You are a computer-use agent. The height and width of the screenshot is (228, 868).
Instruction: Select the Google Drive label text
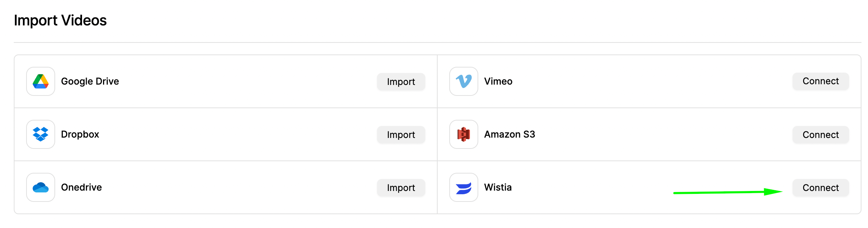pyautogui.click(x=90, y=81)
